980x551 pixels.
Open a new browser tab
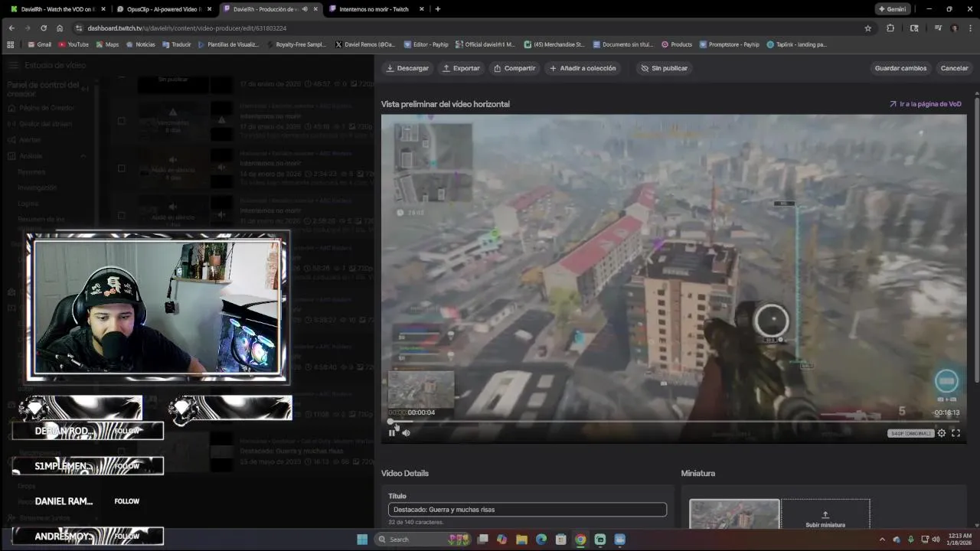tap(437, 9)
